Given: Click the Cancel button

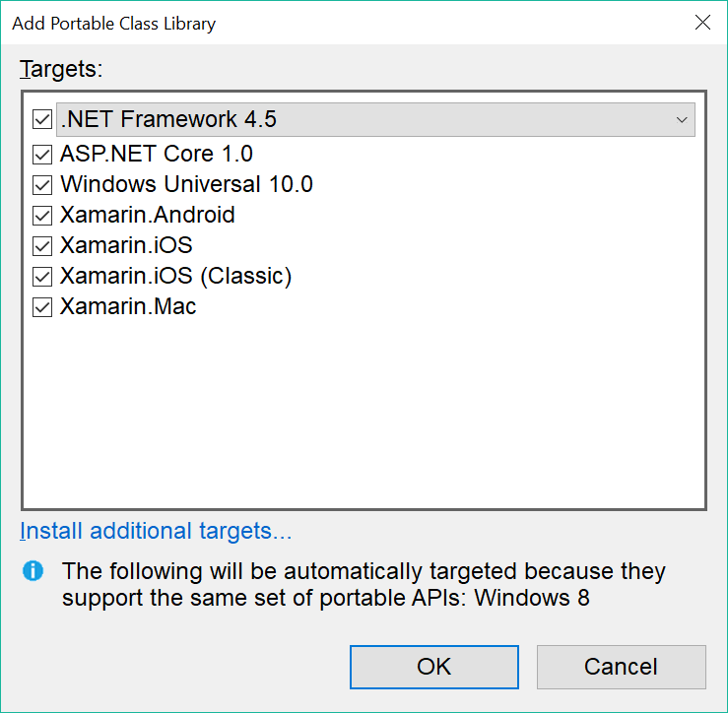Looking at the screenshot, I should click(x=622, y=667).
